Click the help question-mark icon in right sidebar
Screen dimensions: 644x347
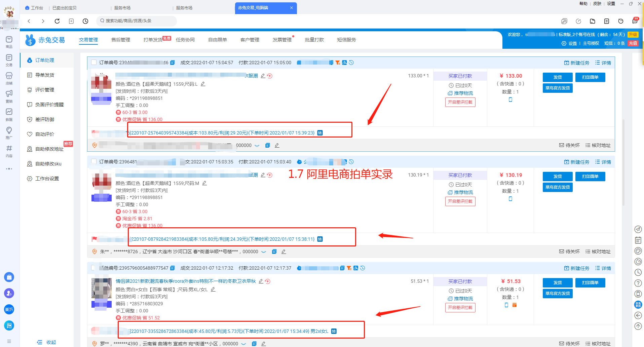pyautogui.click(x=638, y=283)
